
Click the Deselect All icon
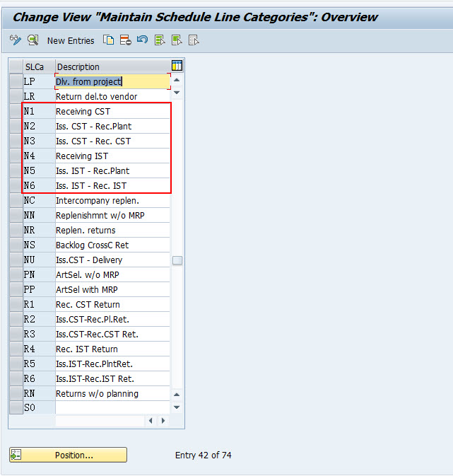coord(194,40)
